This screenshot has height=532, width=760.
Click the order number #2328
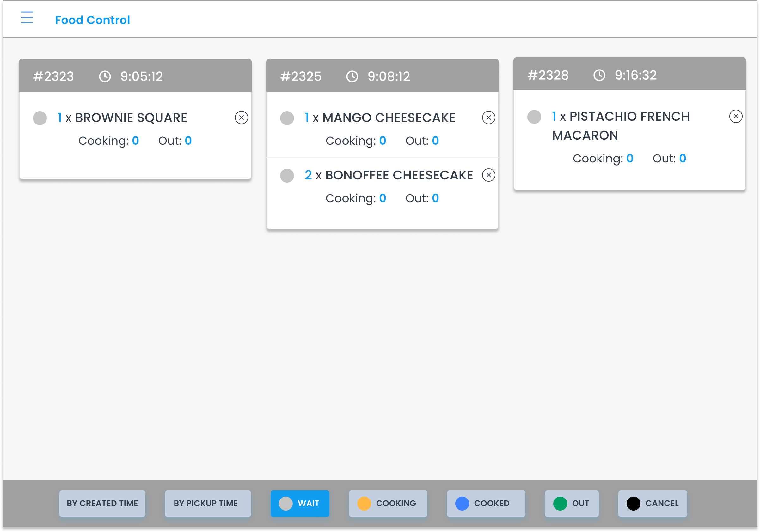point(548,75)
